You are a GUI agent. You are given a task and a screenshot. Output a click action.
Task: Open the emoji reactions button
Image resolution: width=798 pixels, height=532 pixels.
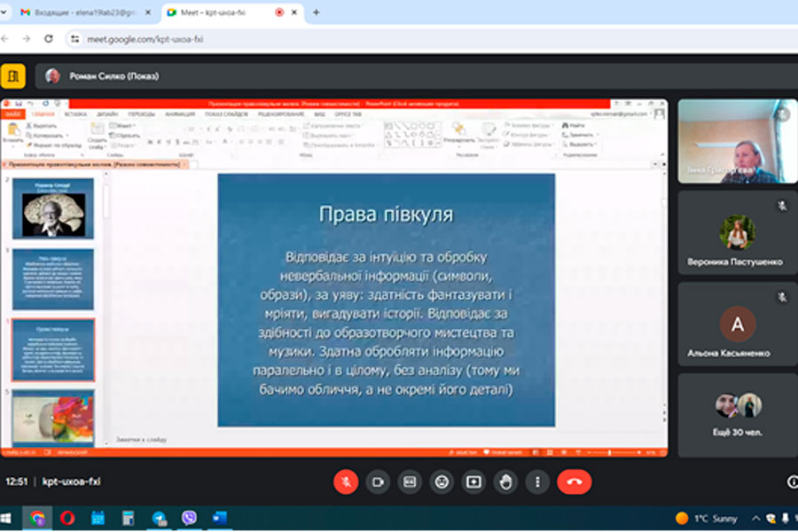(442, 481)
